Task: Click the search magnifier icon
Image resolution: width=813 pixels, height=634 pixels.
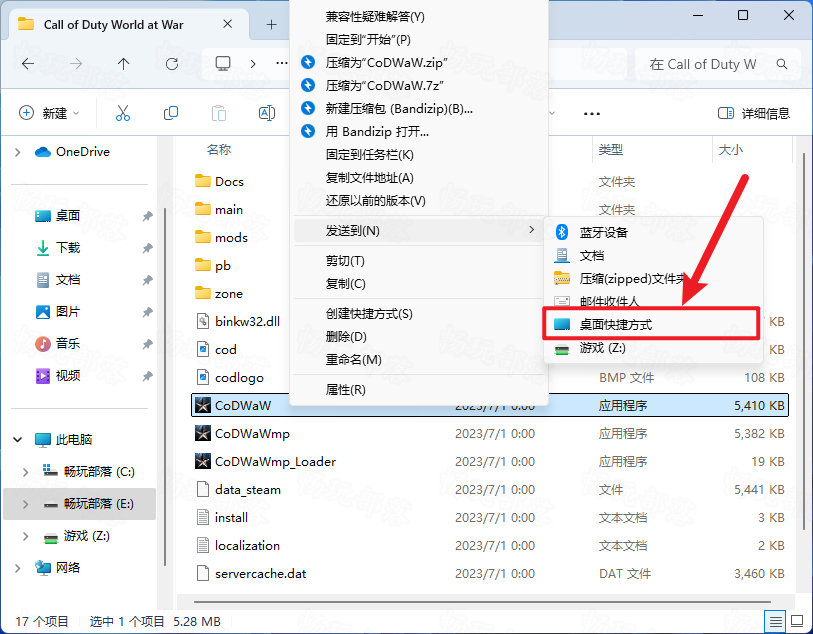Action: 782,64
